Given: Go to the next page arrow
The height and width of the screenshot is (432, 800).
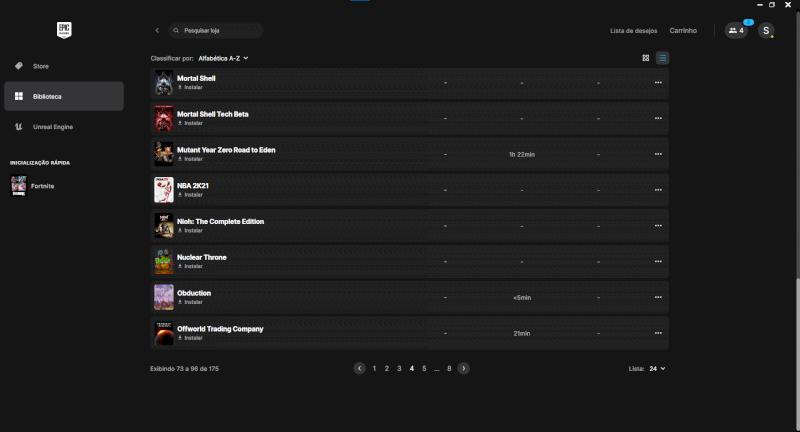Looking at the screenshot, I should 464,368.
